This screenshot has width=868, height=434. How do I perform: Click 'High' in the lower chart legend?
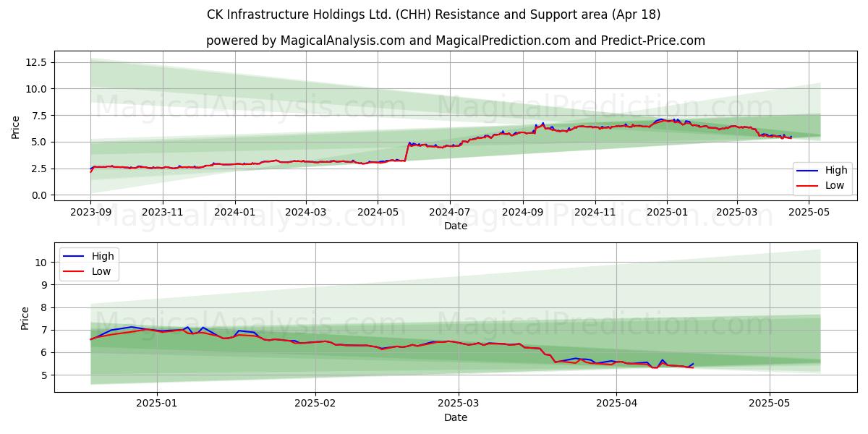pyautogui.click(x=103, y=256)
